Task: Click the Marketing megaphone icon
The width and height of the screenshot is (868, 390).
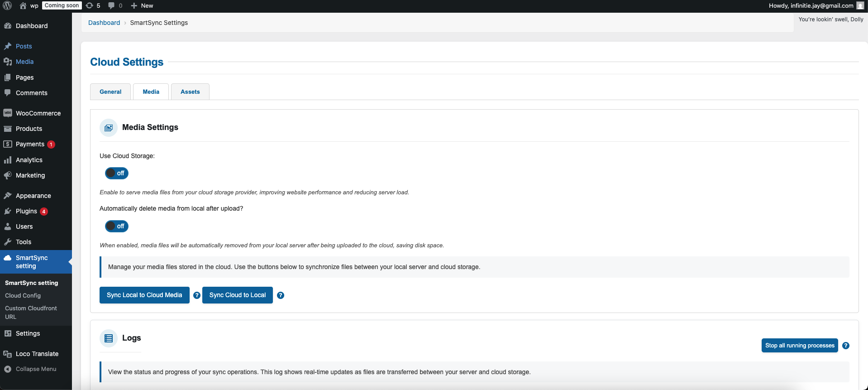Action: (8, 175)
